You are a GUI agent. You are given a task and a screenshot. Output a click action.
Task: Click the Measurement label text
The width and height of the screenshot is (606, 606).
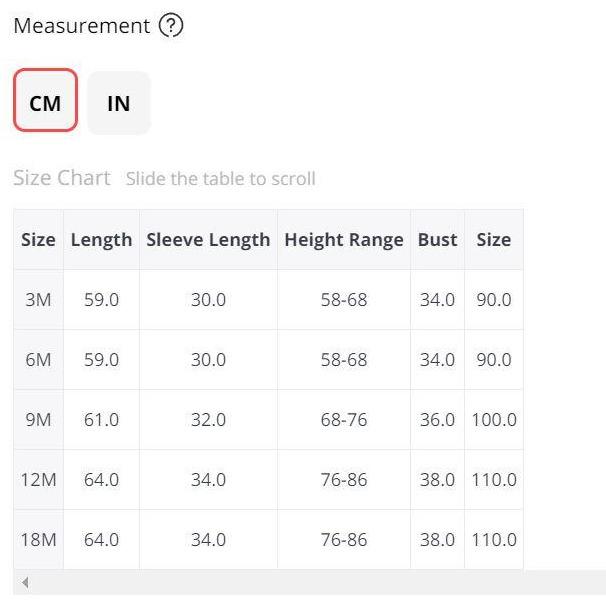click(x=82, y=26)
